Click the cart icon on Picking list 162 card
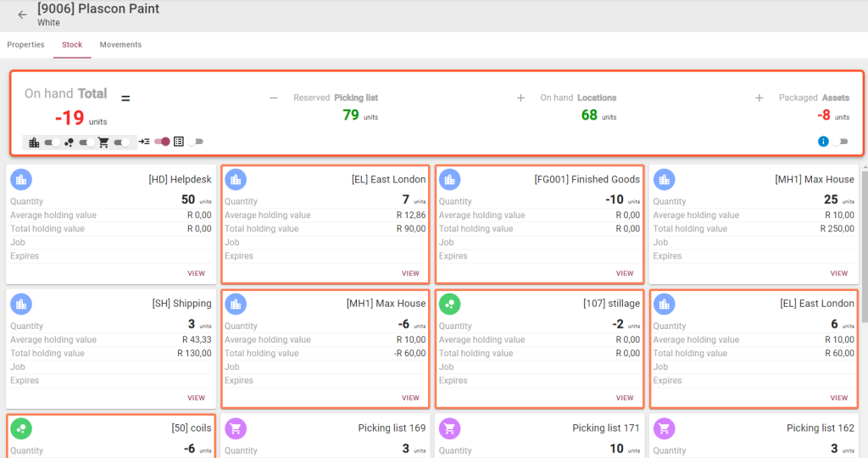This screenshot has height=458, width=868. coord(665,428)
